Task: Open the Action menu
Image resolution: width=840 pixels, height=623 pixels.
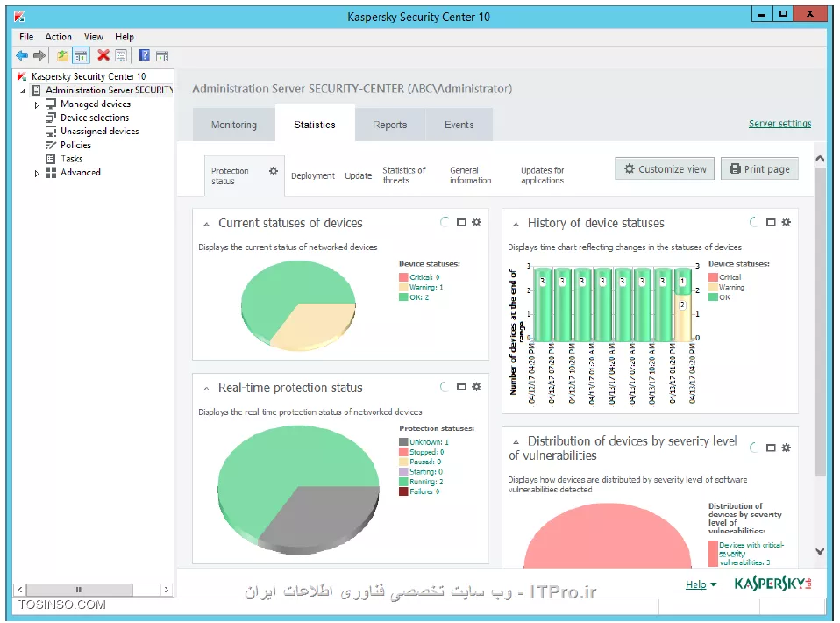Action: coord(59,37)
